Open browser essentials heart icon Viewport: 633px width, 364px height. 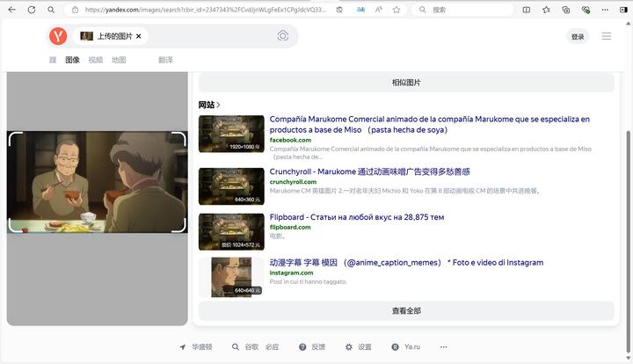pos(586,10)
